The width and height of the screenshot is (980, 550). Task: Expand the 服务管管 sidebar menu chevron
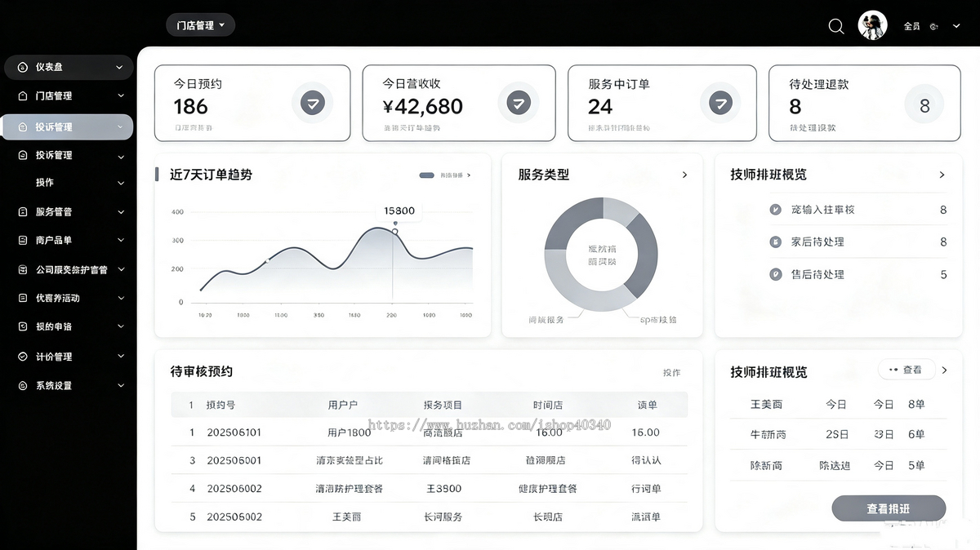[121, 212]
